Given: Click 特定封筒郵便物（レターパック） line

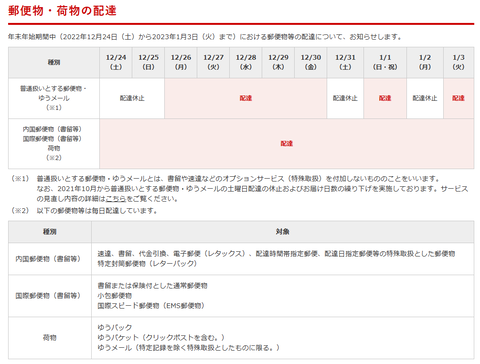Looking at the screenshot, I should coord(147,264).
